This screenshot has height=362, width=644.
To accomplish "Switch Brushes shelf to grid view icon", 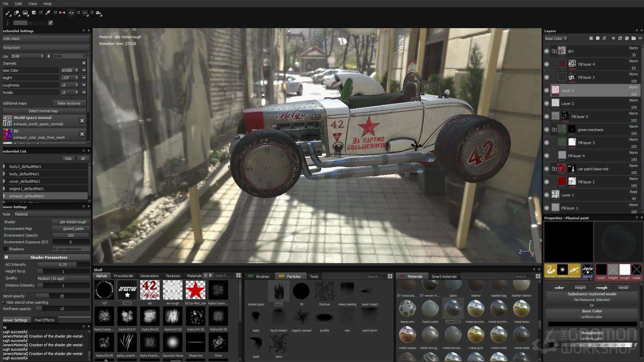I will [390, 276].
